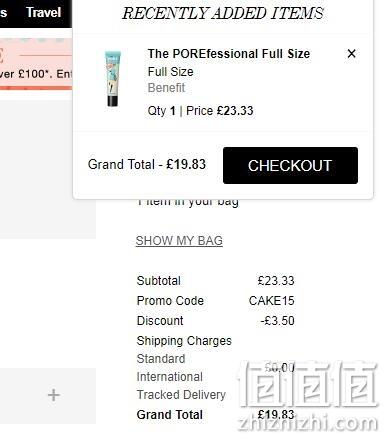Image resolution: width=387 pixels, height=440 pixels.
Task: Click the bold Grand Total label in summary
Action: (x=170, y=415)
